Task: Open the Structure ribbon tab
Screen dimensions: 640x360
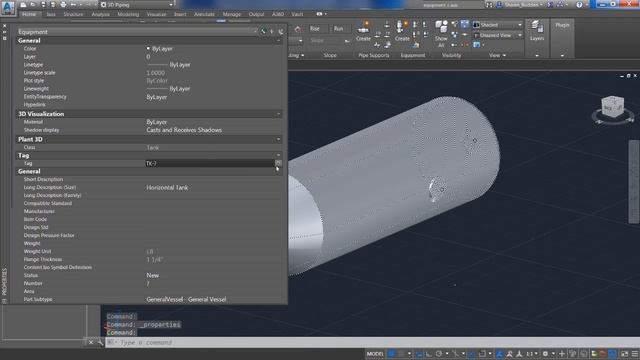Action: [73, 14]
